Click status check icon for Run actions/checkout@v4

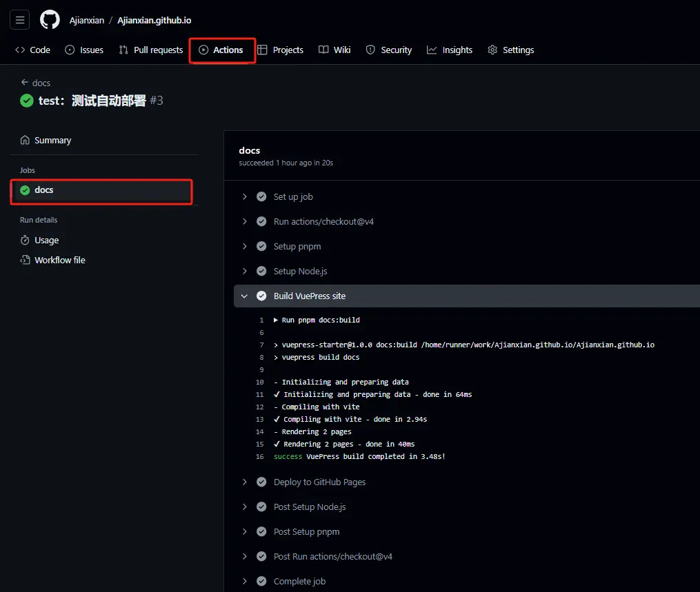point(261,222)
